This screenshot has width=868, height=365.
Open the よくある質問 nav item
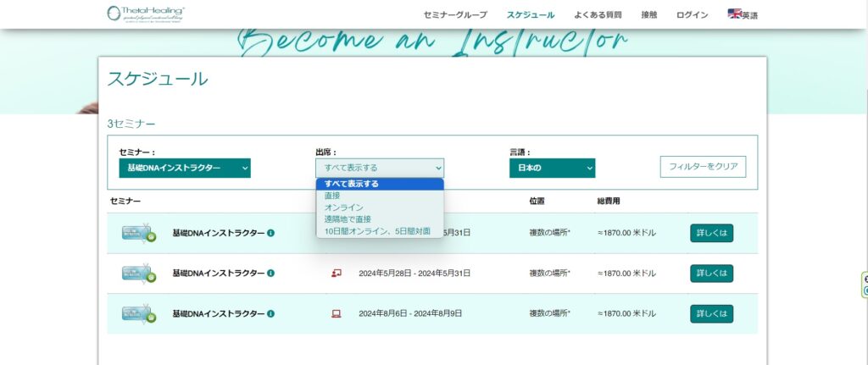click(x=598, y=15)
